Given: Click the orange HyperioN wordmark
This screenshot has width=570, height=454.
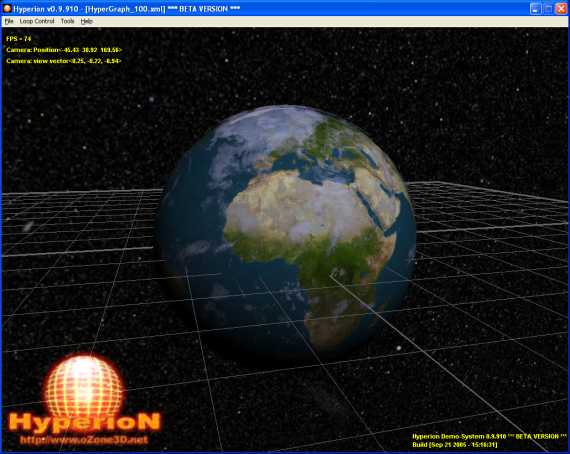Looking at the screenshot, I should (84, 423).
